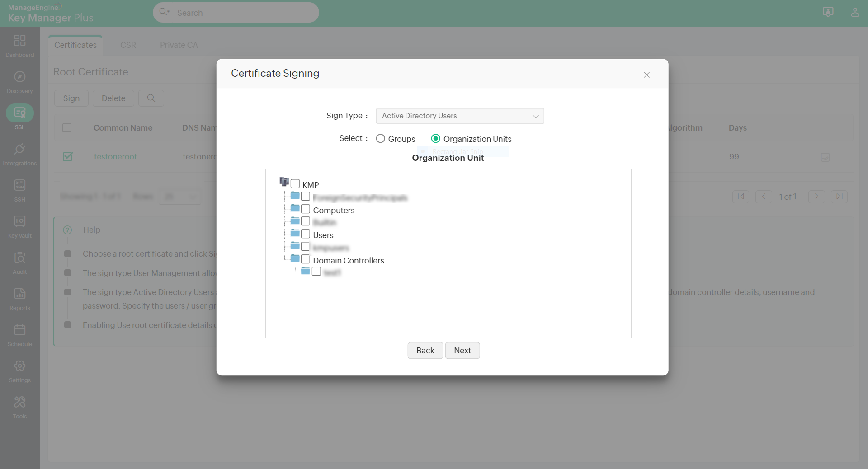The width and height of the screenshot is (868, 469).
Task: Select the KMP tree root label
Action: point(311,185)
